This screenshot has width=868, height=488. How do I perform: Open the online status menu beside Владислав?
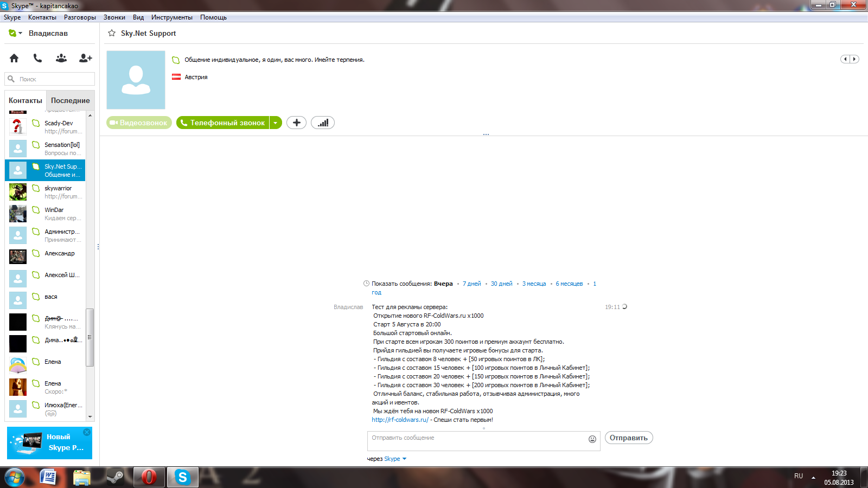coord(15,33)
